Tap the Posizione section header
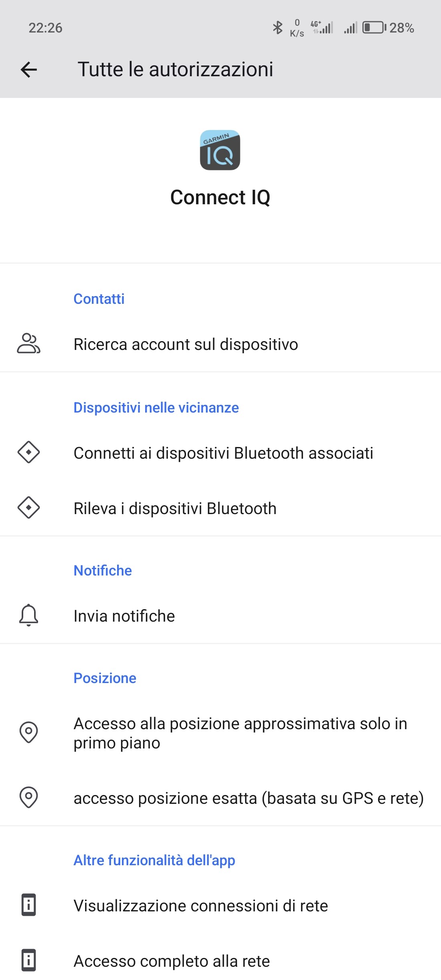Screen dimensions: 441x980 coord(105,678)
